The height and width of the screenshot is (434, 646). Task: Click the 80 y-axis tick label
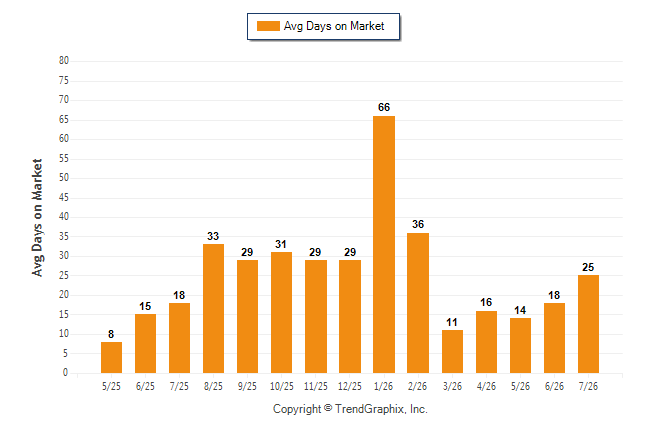64,61
